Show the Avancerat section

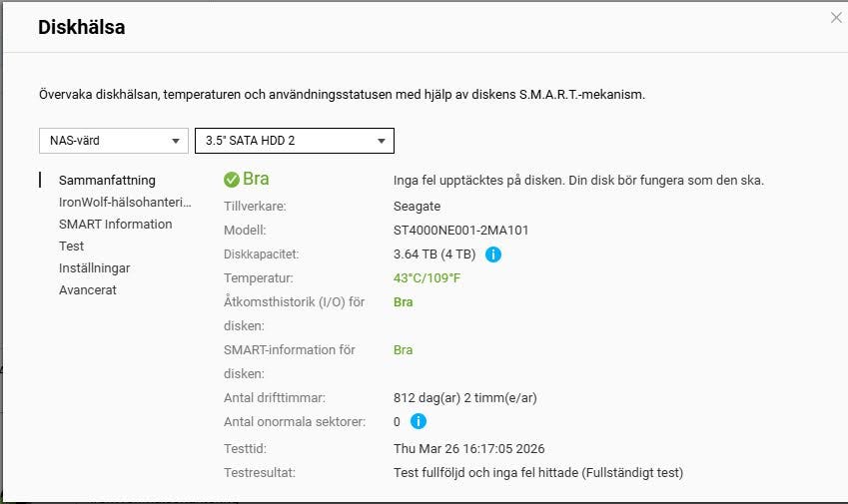point(88,290)
